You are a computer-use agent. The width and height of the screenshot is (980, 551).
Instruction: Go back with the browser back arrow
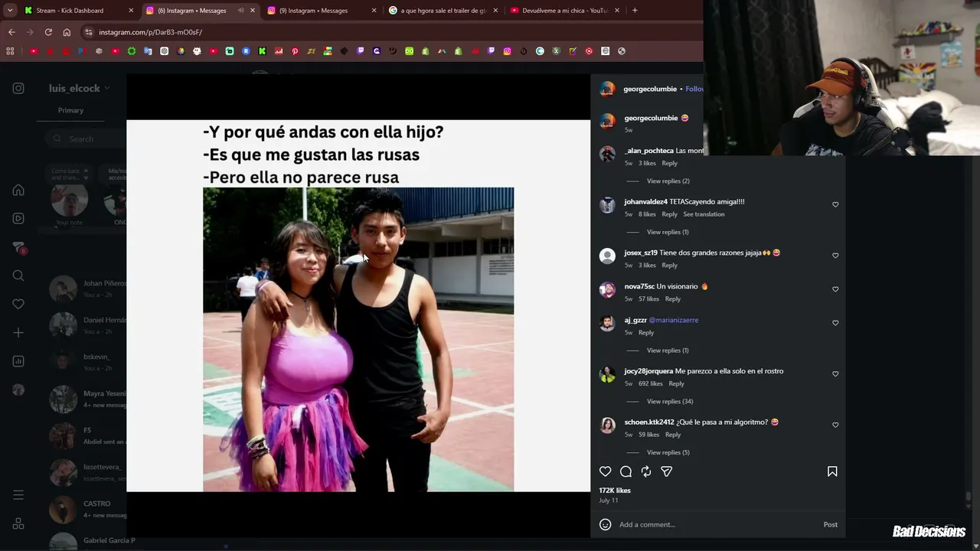pyautogui.click(x=11, y=32)
